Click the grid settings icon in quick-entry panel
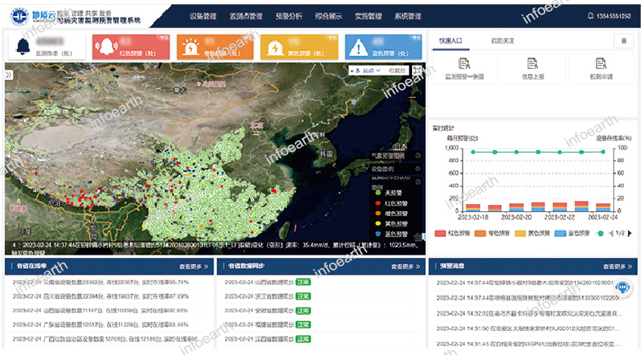 624,40
